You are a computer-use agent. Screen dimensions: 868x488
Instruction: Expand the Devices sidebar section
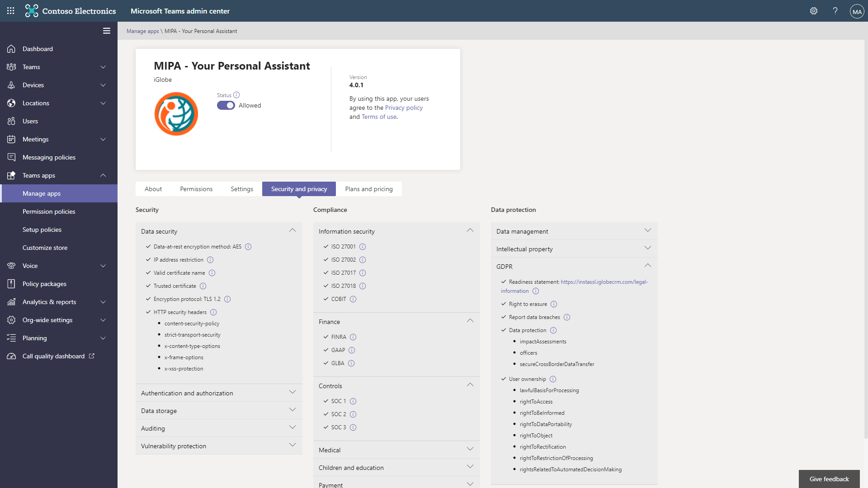coord(103,85)
